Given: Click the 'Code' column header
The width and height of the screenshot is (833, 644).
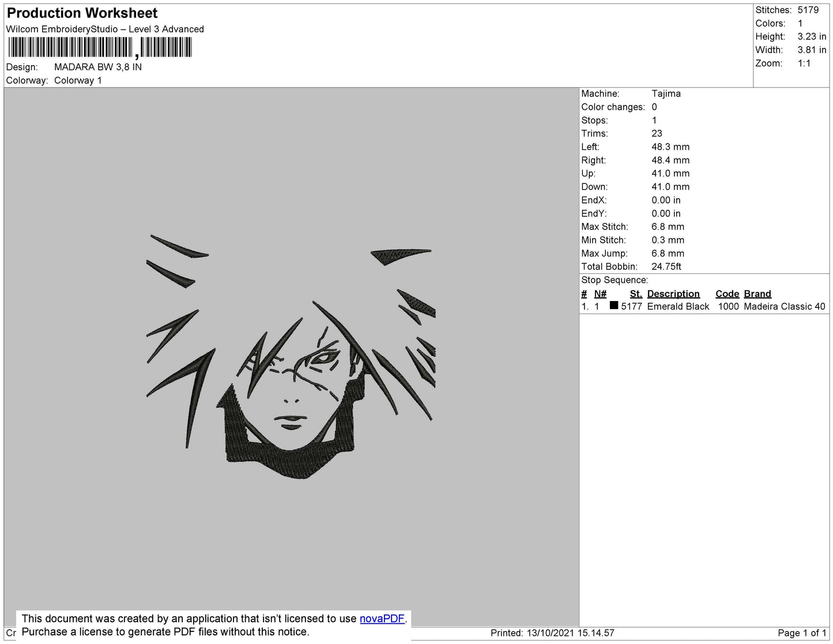Looking at the screenshot, I should point(727,293).
